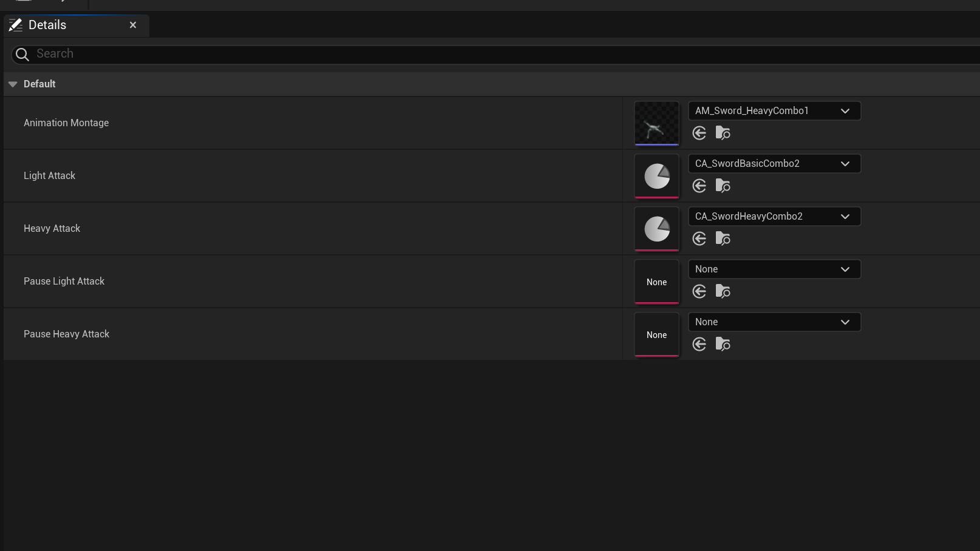Use selected asset for Pause Heavy Attack
Image resolution: width=980 pixels, height=551 pixels.
[699, 344]
